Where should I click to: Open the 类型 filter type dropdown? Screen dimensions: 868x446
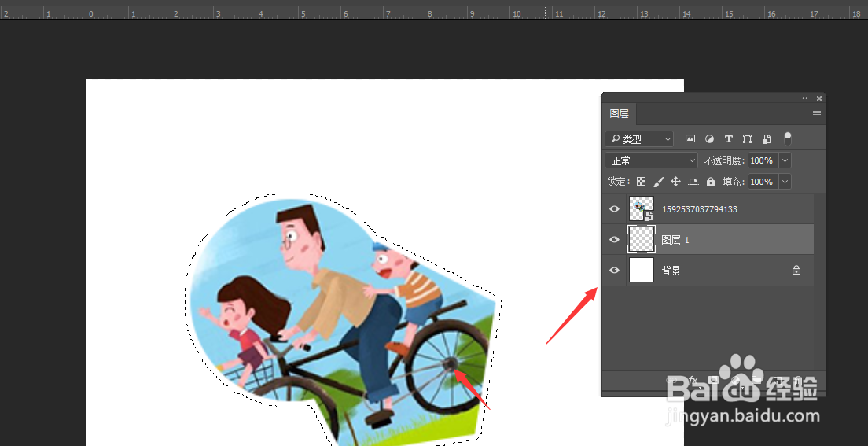(x=639, y=138)
